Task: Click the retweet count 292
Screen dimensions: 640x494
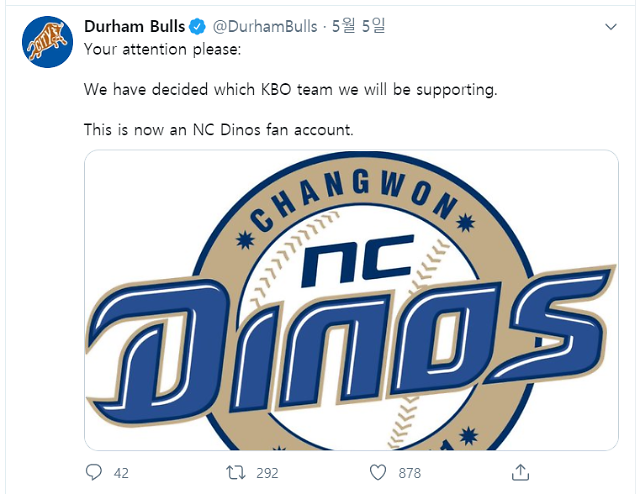Action: click(266, 473)
